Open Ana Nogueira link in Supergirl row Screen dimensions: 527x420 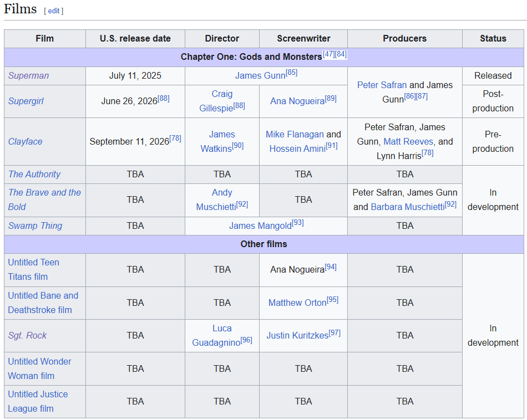297,101
